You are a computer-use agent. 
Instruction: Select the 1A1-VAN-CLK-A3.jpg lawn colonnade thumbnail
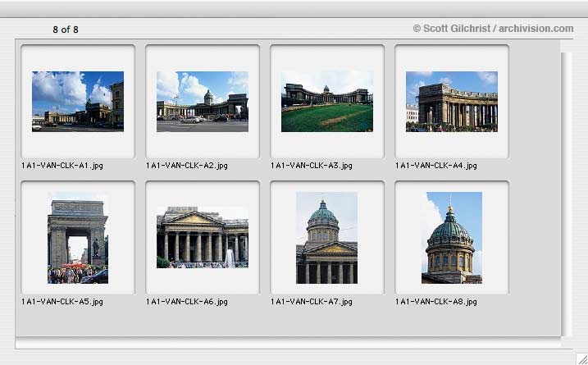[327, 101]
